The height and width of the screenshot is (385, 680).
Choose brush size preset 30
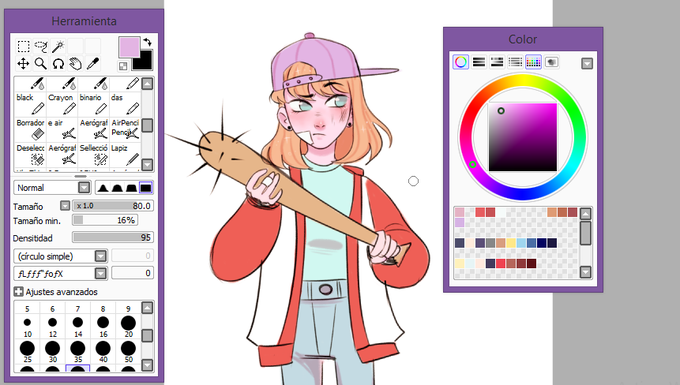[x=52, y=351]
